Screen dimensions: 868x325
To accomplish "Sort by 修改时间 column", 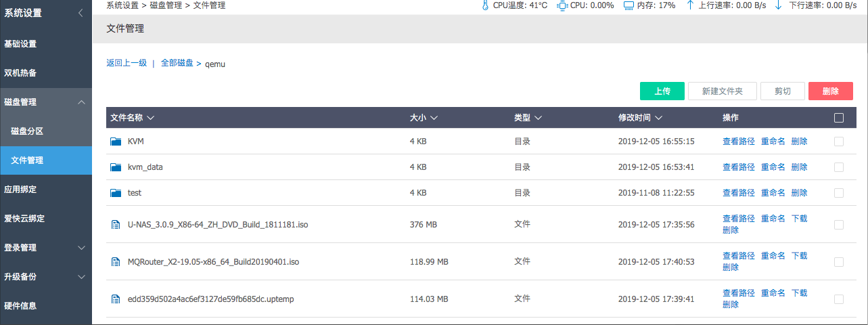I will pos(640,118).
